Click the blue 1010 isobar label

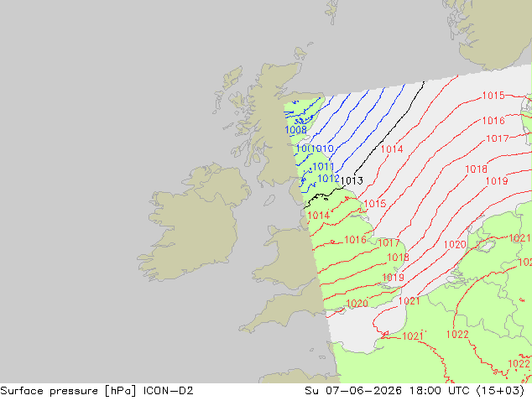[x=323, y=148]
